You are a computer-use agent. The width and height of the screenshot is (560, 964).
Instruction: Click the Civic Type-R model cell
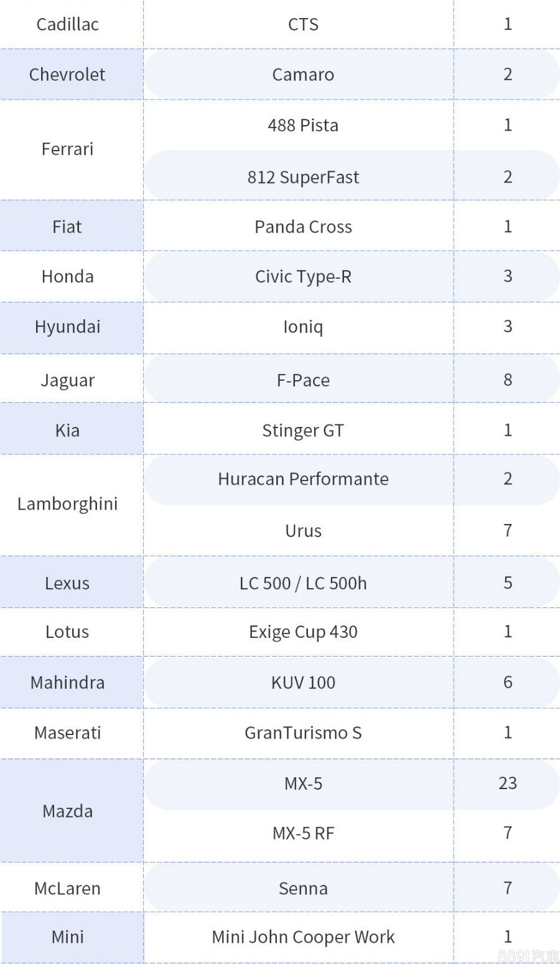303,276
